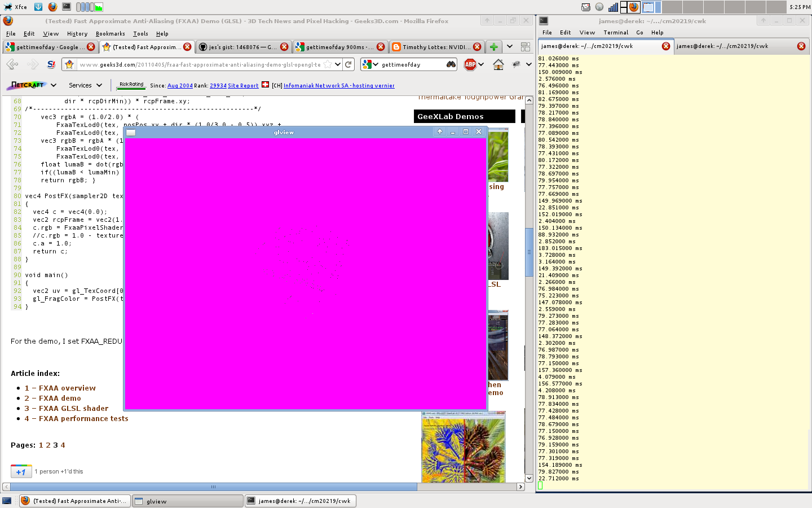This screenshot has width=812, height=508.
Task: Click the Adblock Plus ABP icon
Action: [470, 64]
